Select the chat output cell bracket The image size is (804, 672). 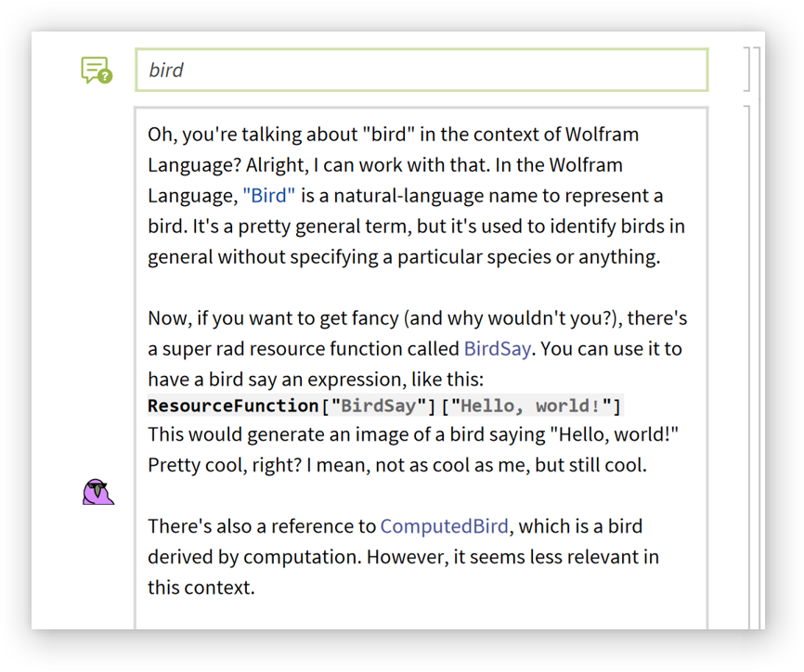coord(746,371)
